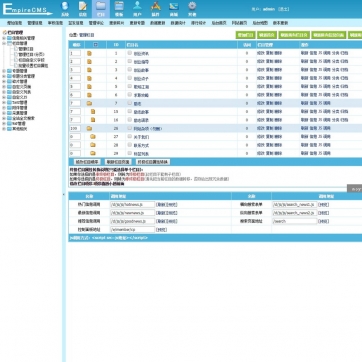Tick the checkbox in row ID 2
The image size is (362, 362).
(x=130, y=61)
